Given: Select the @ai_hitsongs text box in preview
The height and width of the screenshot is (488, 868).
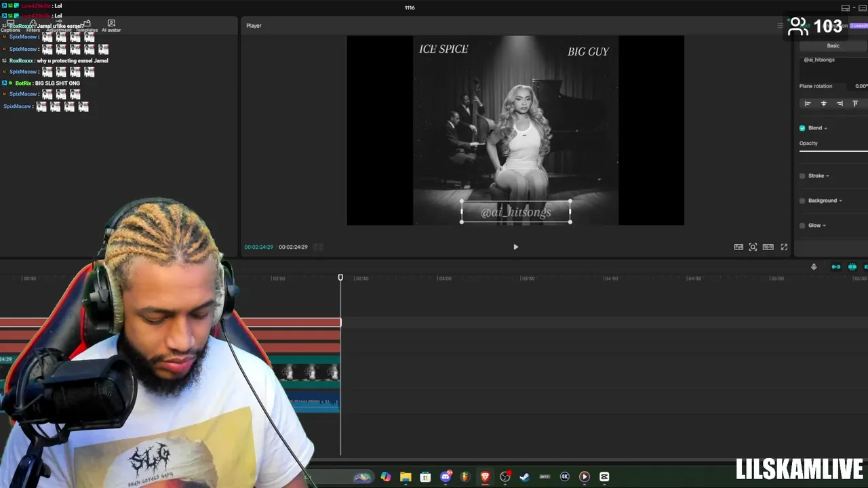Looking at the screenshot, I should click(516, 212).
